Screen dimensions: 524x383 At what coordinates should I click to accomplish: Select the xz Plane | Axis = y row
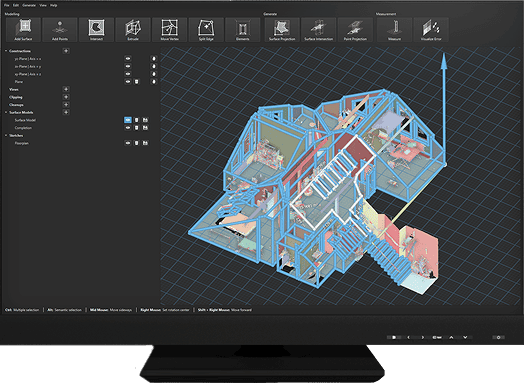coord(28,67)
